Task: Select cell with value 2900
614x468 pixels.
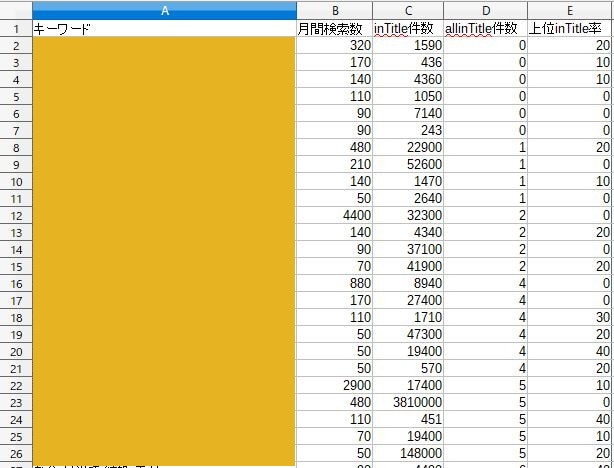Action: coord(334,385)
